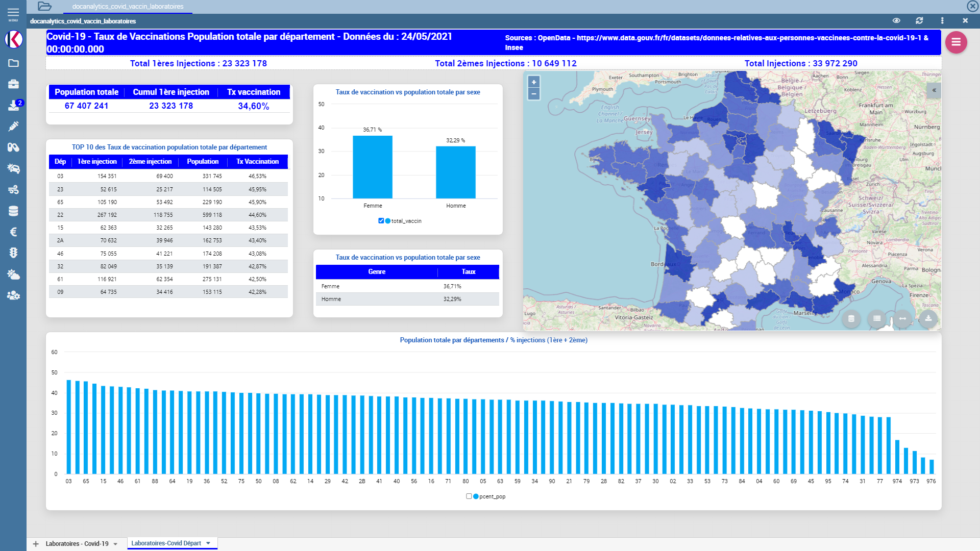This screenshot has width=980, height=551.
Task: Zoom out on the map
Action: tap(534, 94)
